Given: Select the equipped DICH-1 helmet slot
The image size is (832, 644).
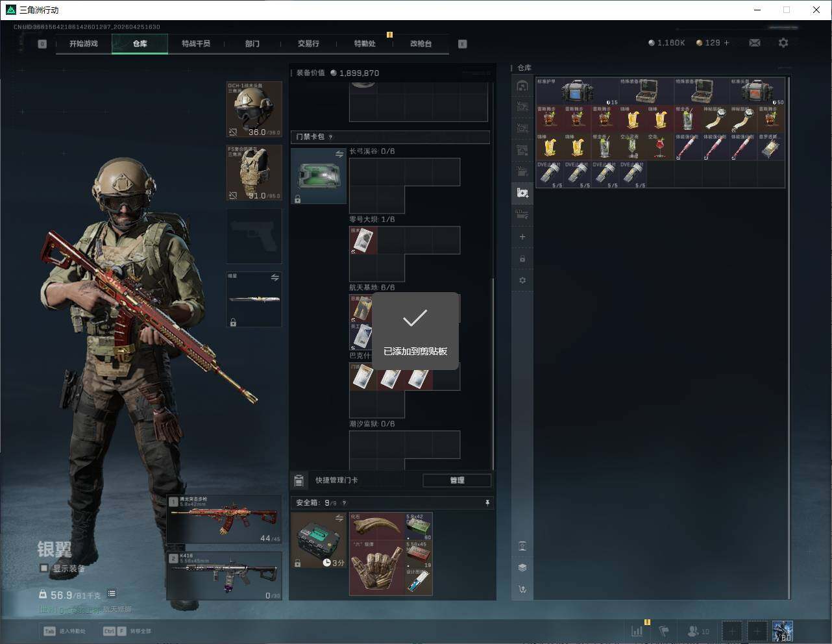Looking at the screenshot, I should click(254, 109).
